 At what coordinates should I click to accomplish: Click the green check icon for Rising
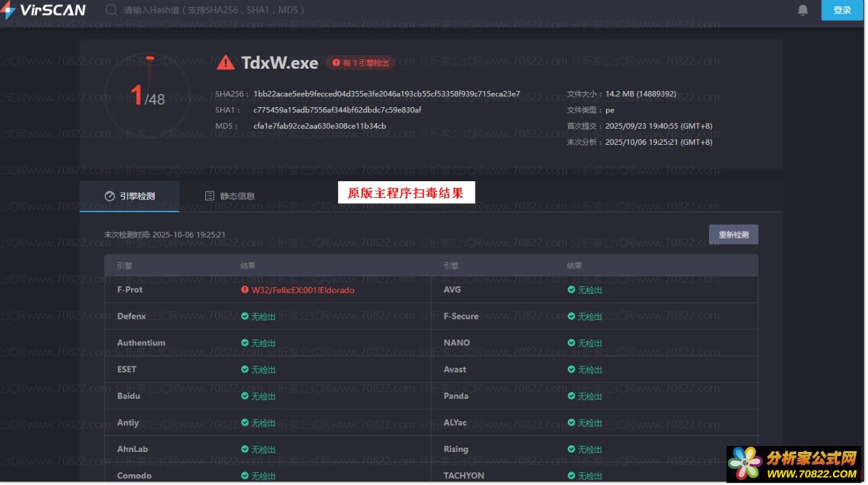click(x=572, y=449)
